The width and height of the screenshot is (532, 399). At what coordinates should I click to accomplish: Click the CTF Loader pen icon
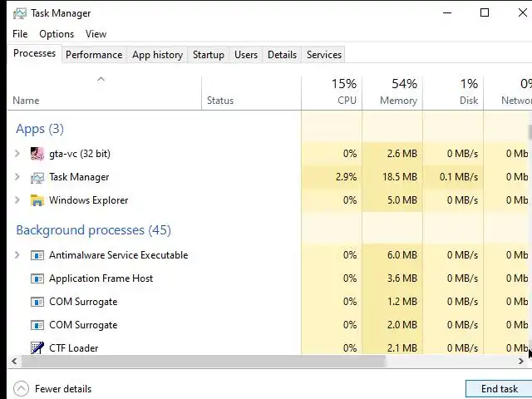click(x=37, y=348)
